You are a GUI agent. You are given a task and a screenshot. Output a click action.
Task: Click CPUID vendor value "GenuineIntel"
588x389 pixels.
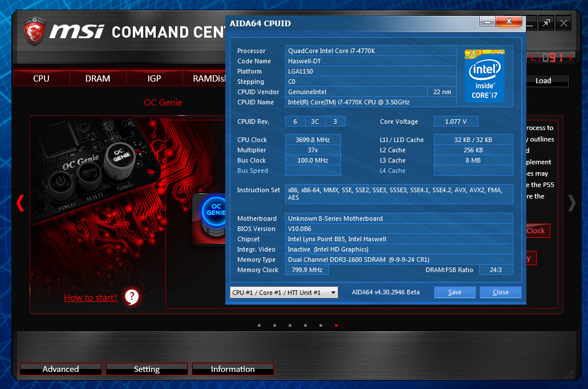click(x=356, y=92)
